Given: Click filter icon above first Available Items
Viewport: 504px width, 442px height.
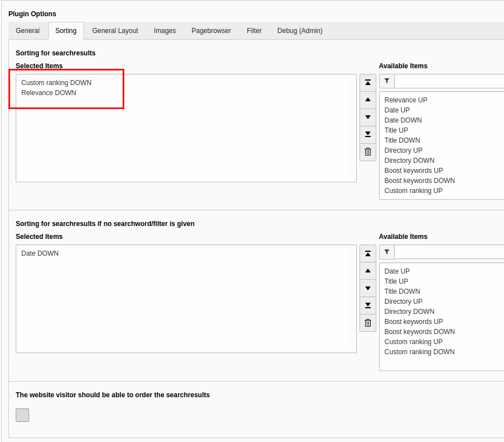Looking at the screenshot, I should click(x=387, y=82).
